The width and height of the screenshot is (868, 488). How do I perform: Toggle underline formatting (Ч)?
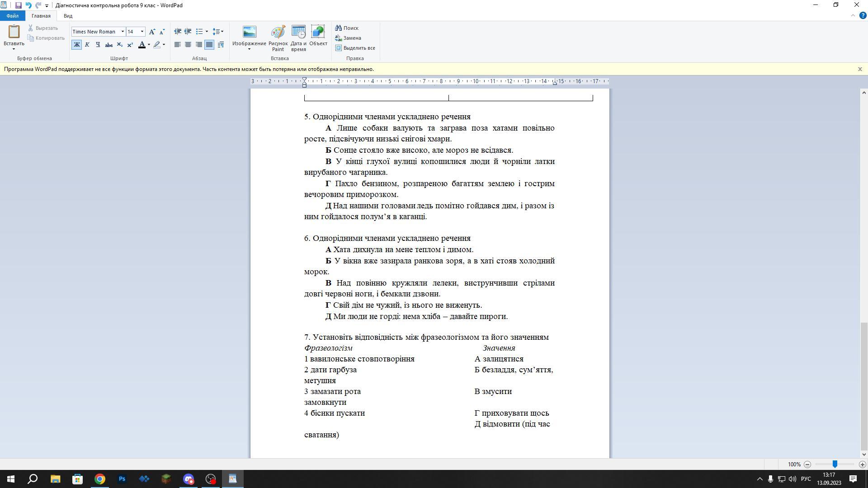click(98, 45)
